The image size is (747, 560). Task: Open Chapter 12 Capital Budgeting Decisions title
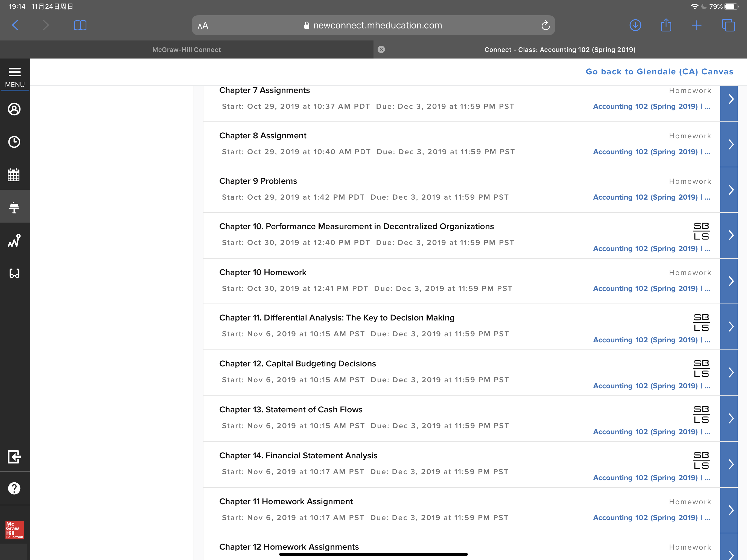click(297, 363)
